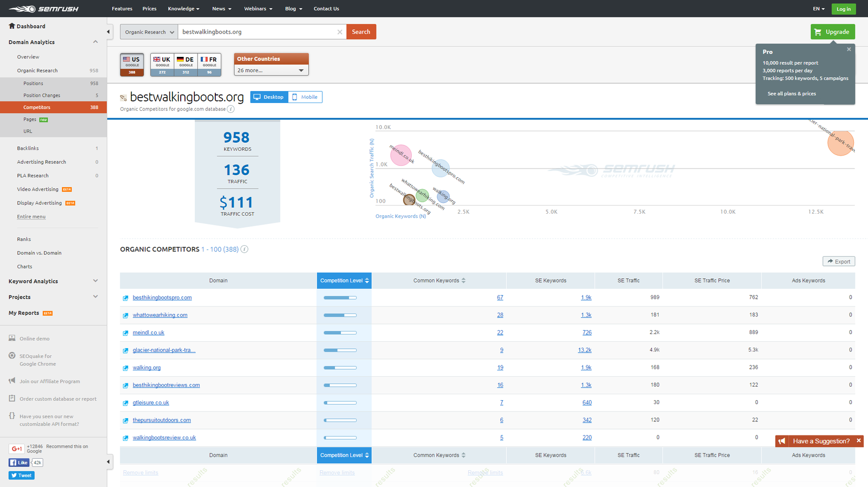The height and width of the screenshot is (487, 868).
Task: Sort by Competition Level in table header
Action: 344,280
